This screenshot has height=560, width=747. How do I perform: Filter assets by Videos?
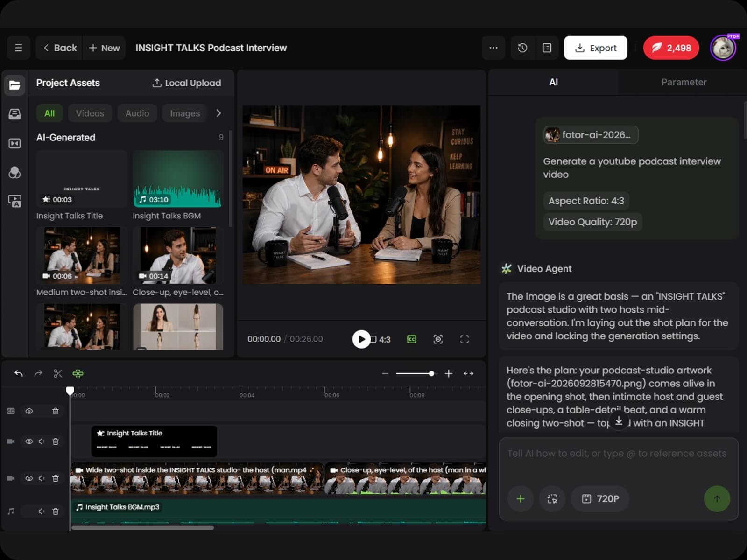(90, 113)
